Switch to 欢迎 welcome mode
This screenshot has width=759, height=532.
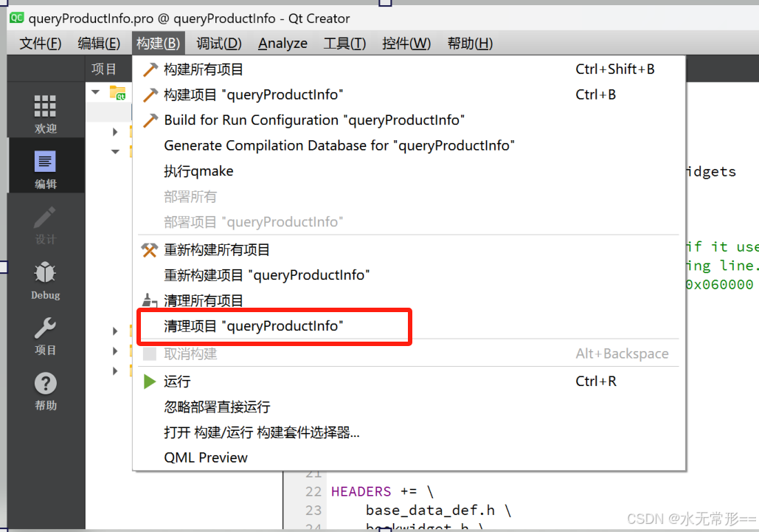tap(46, 114)
